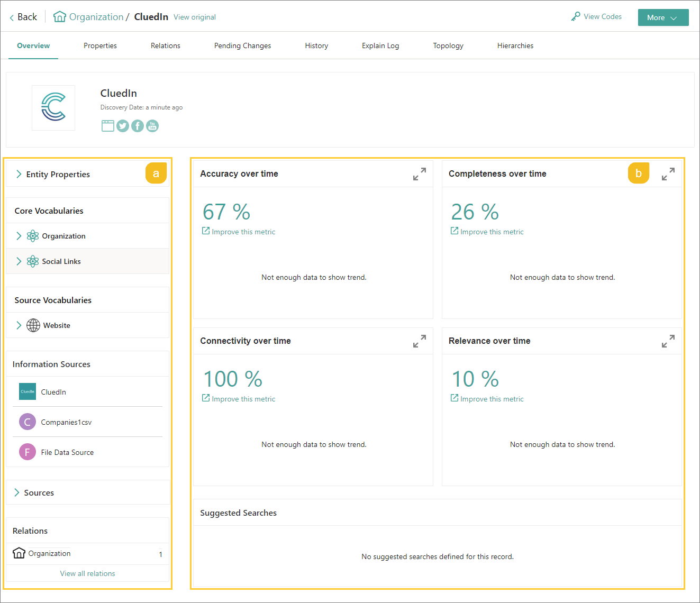Open the More dropdown button
This screenshot has width=700, height=603.
(663, 17)
